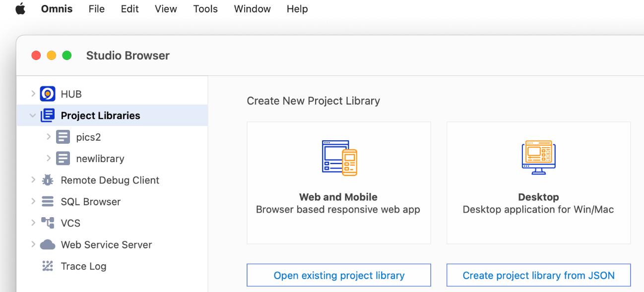Expand the VCS node
Viewport: 644px width, 292px height.
click(33, 223)
